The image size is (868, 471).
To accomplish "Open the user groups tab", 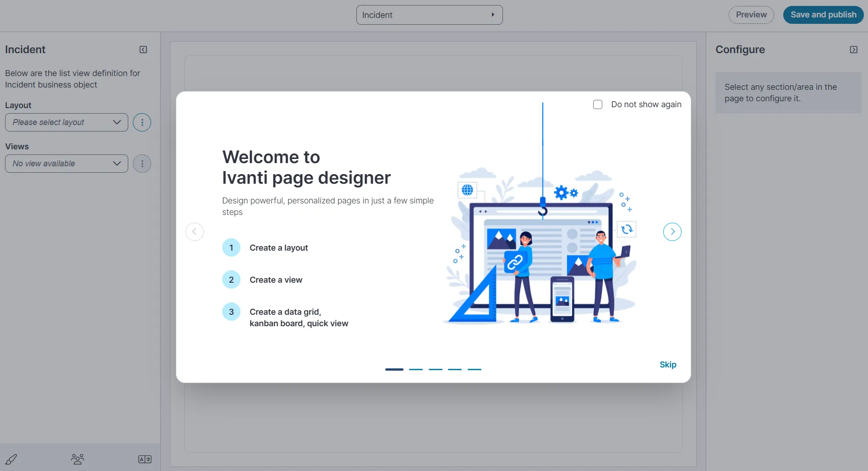I will coord(77,459).
